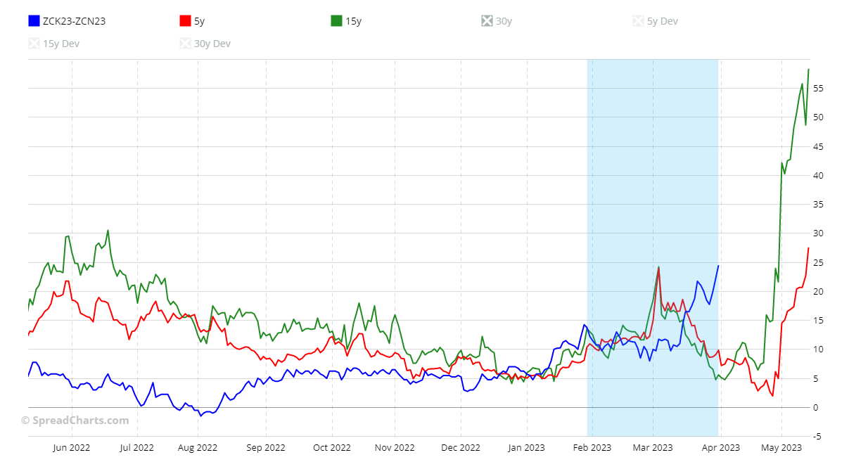Click the 55 value on the y-axis
Screen dimensions: 868x462
click(818, 88)
